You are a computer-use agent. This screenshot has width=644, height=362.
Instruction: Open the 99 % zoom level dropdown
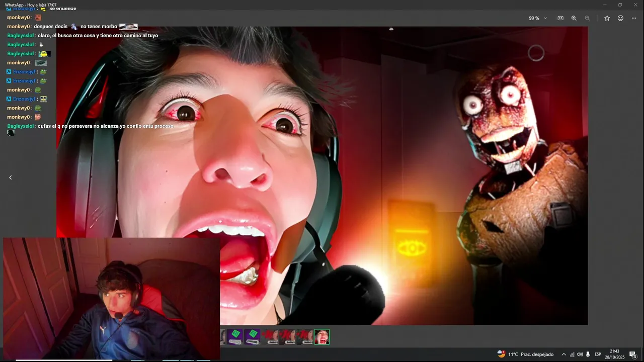[538, 18]
